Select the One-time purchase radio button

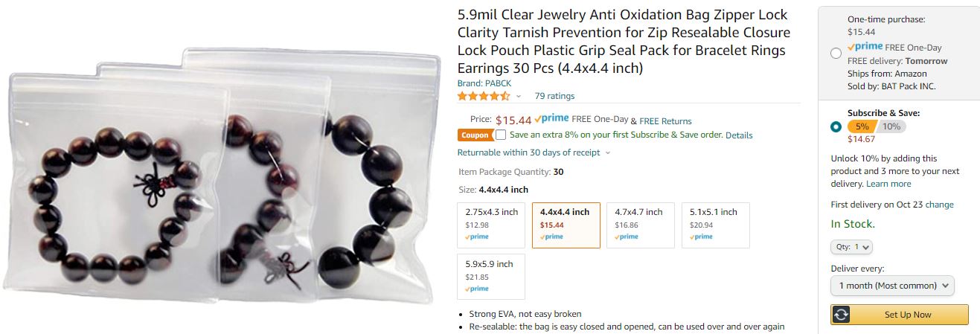point(836,53)
